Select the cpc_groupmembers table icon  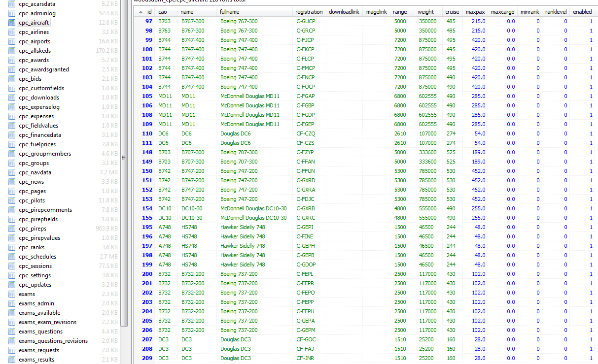pos(12,154)
